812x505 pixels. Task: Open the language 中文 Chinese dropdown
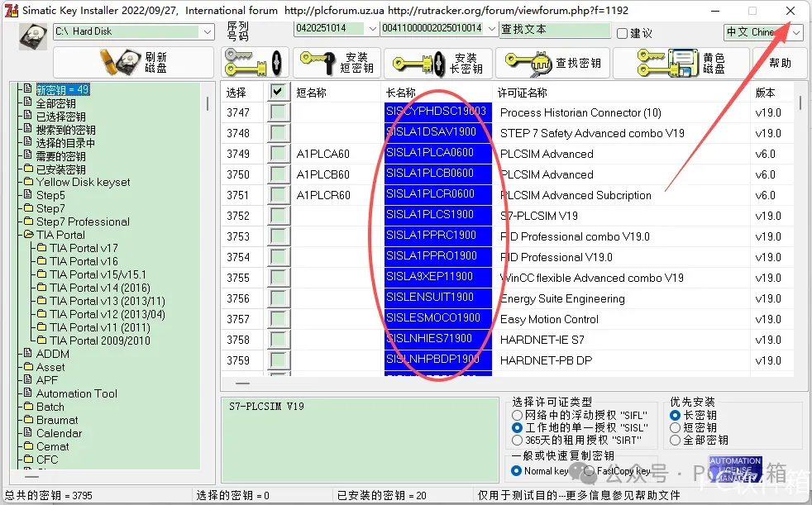[796, 32]
